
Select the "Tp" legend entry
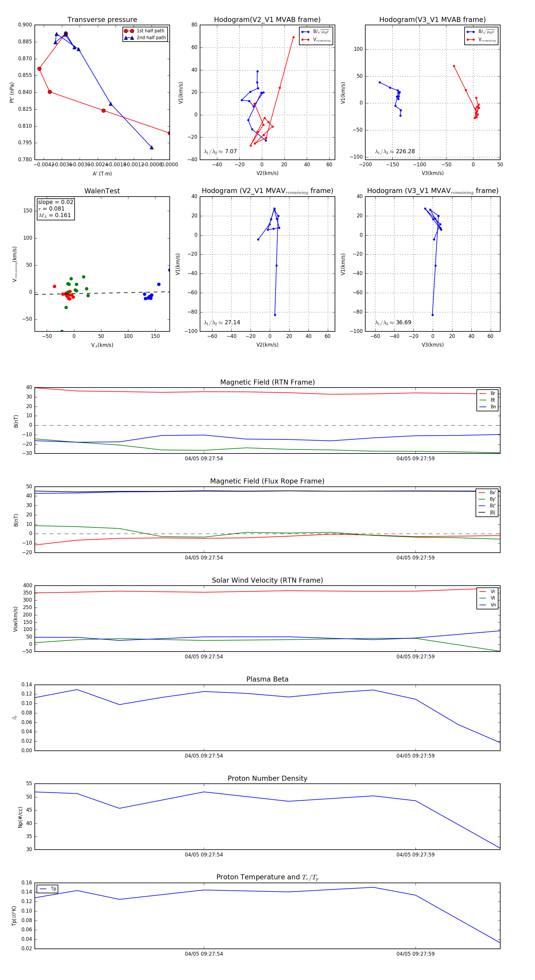coord(48,889)
